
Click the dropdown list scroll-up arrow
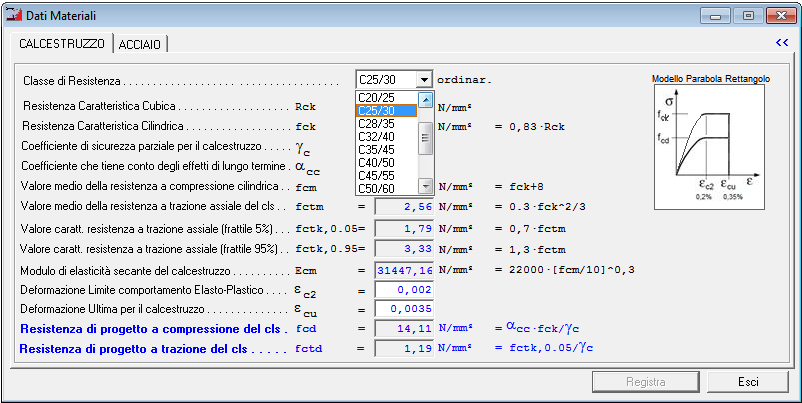coord(426,100)
